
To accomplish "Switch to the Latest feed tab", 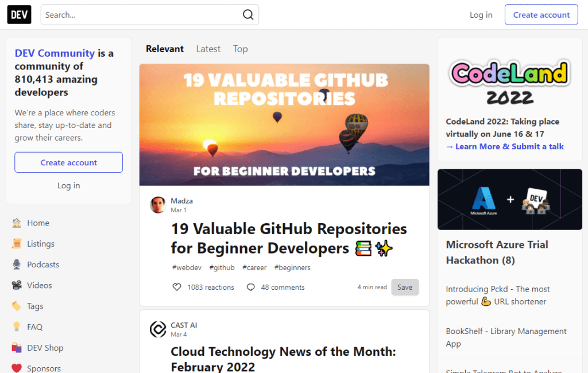I will 208,49.
